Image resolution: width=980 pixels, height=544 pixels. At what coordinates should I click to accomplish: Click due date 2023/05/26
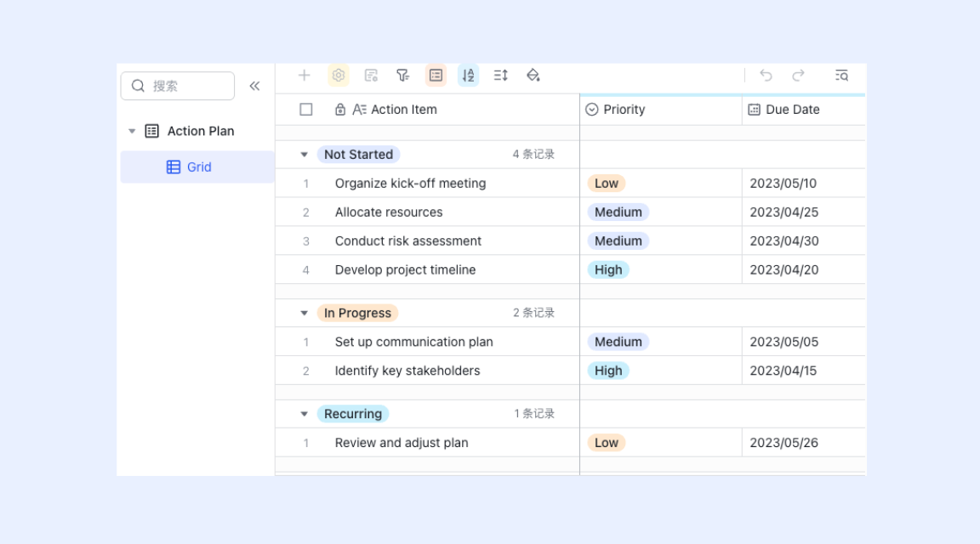pyautogui.click(x=783, y=442)
